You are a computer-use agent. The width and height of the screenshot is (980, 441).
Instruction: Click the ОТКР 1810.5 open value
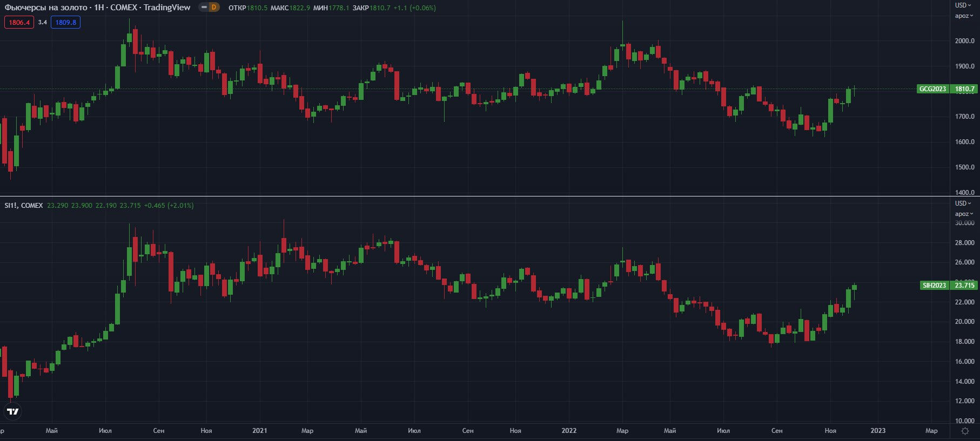point(247,8)
